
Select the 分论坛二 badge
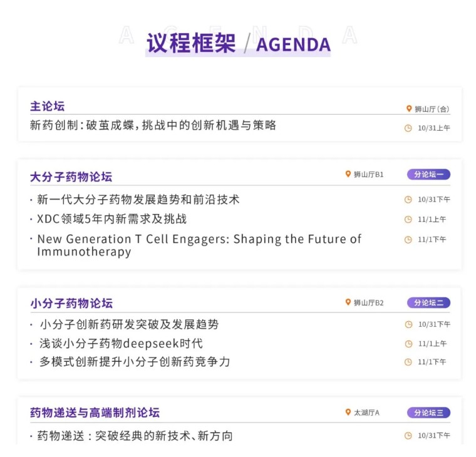pyautogui.click(x=428, y=303)
